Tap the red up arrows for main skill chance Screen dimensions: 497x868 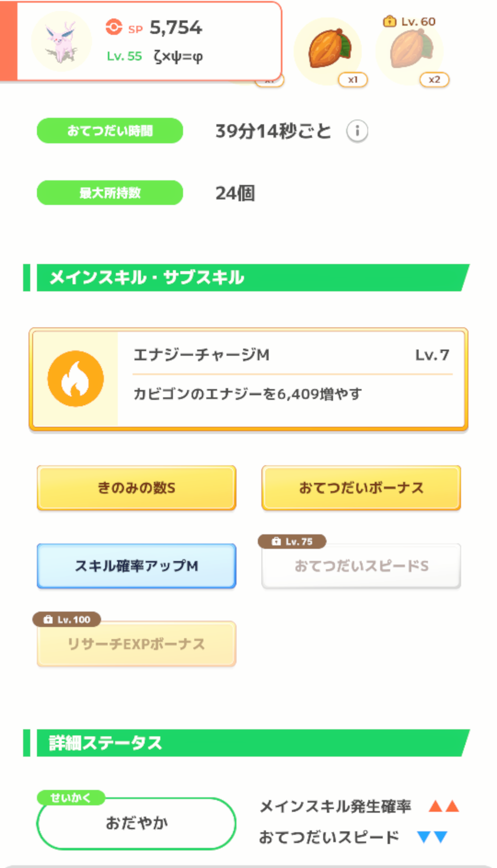tap(444, 806)
